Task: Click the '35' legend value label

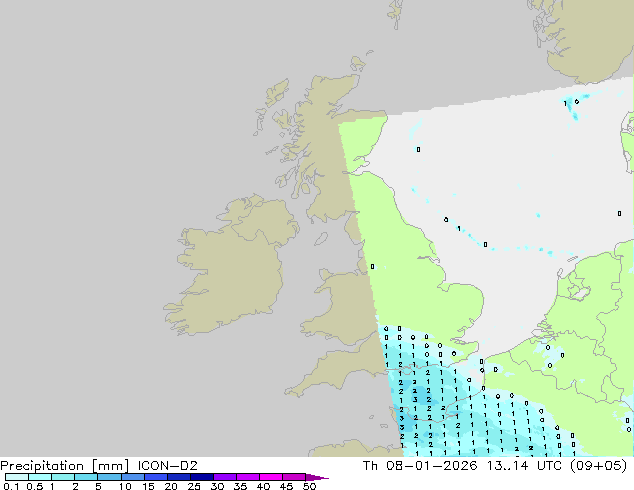Action: click(240, 486)
